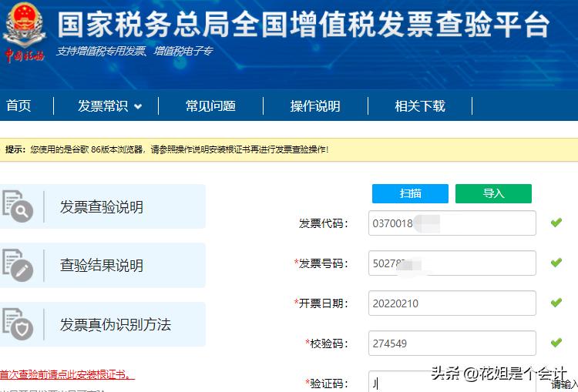Click the yellow 提示 browser notice banner

point(289,149)
